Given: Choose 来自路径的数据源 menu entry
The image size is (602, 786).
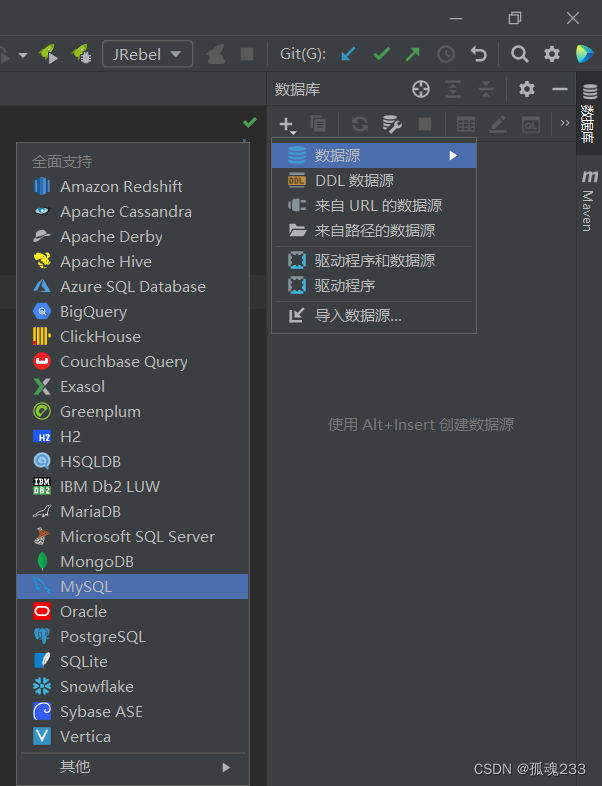Looking at the screenshot, I should click(374, 231).
